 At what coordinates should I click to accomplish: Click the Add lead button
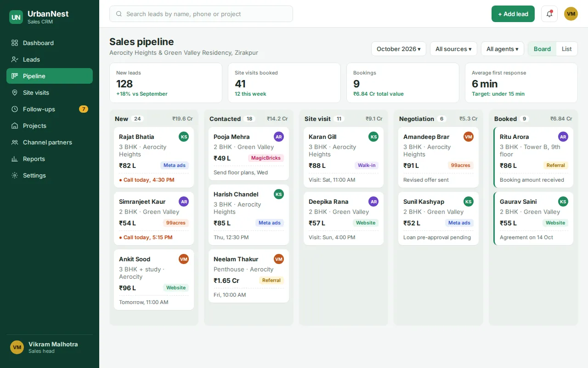513,14
